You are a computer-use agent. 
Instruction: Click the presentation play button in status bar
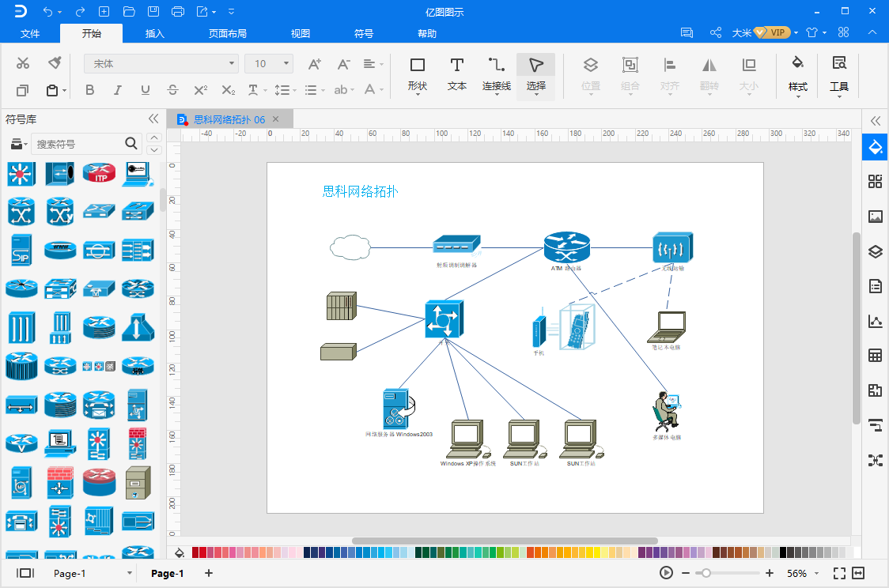click(x=666, y=573)
